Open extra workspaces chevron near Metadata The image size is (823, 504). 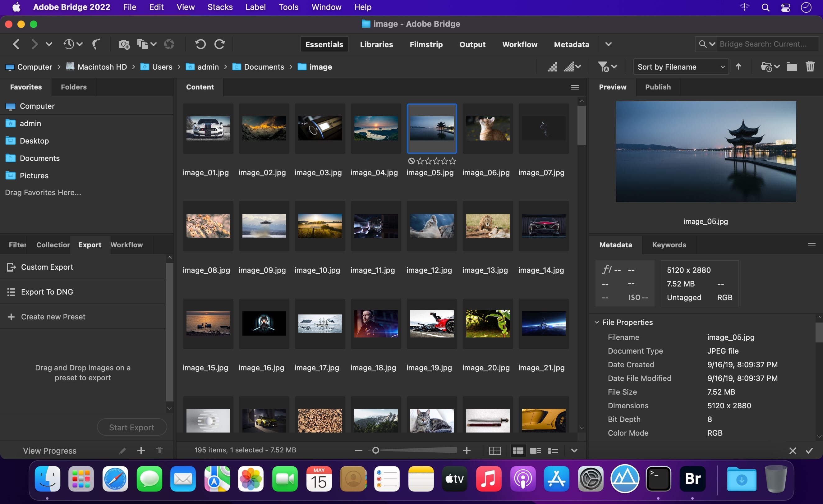point(608,44)
